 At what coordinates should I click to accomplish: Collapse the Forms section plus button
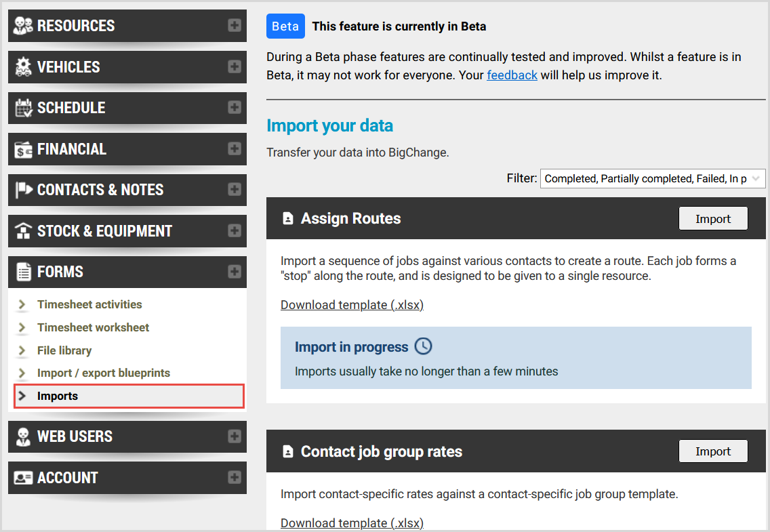[235, 272]
